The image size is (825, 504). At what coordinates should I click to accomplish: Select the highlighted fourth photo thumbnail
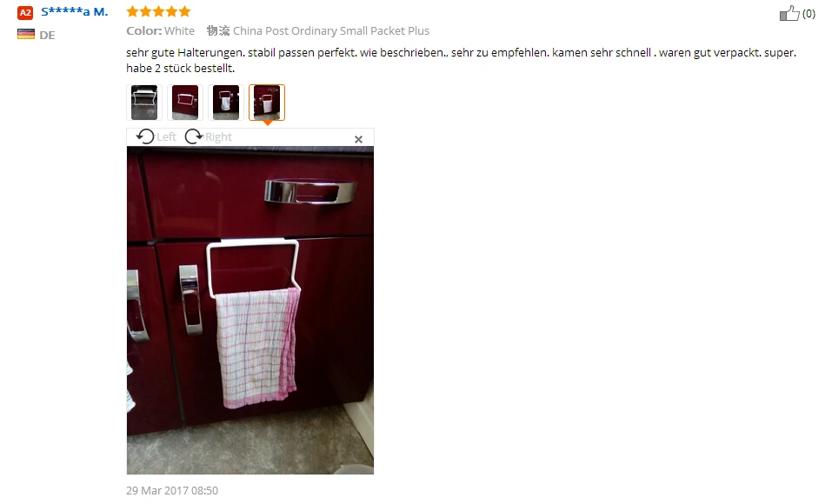point(267,103)
